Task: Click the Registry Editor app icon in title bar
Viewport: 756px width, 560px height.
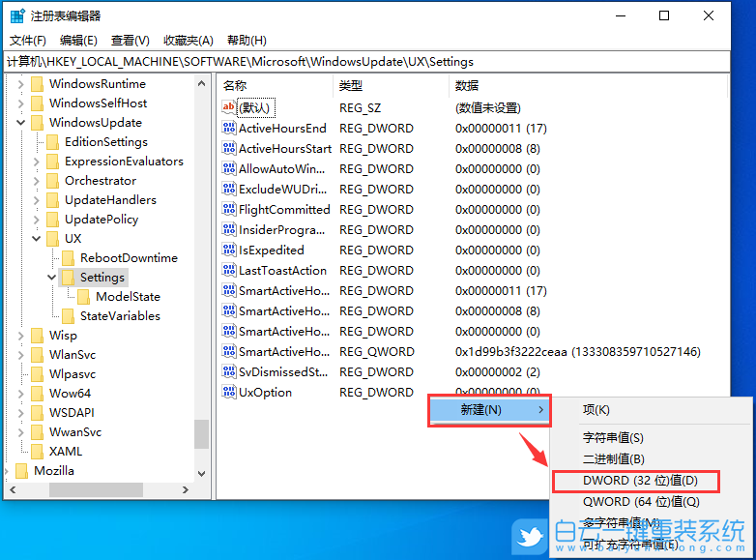Action: coord(16,15)
